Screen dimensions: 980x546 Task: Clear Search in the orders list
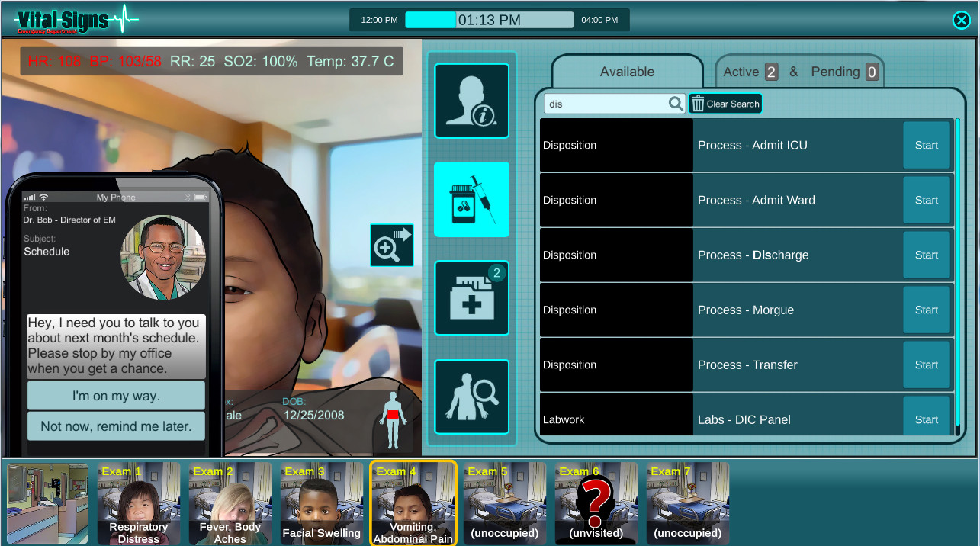click(725, 104)
